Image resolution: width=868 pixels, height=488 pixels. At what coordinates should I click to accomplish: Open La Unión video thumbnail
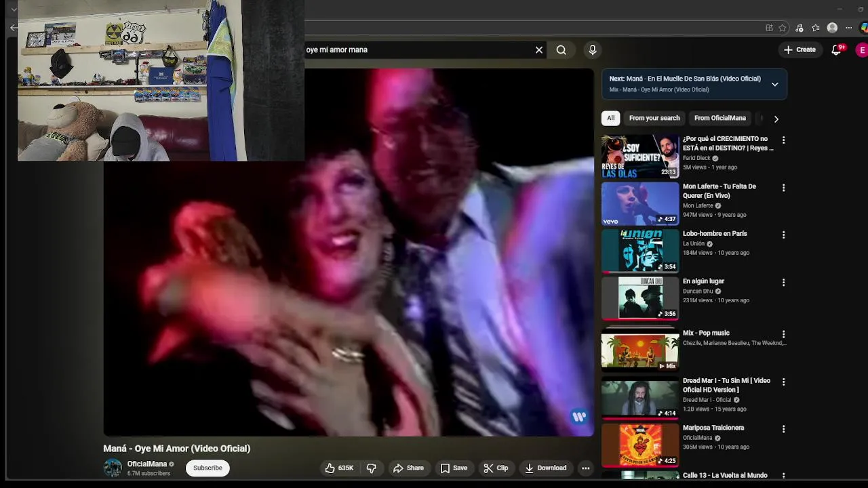pyautogui.click(x=640, y=251)
